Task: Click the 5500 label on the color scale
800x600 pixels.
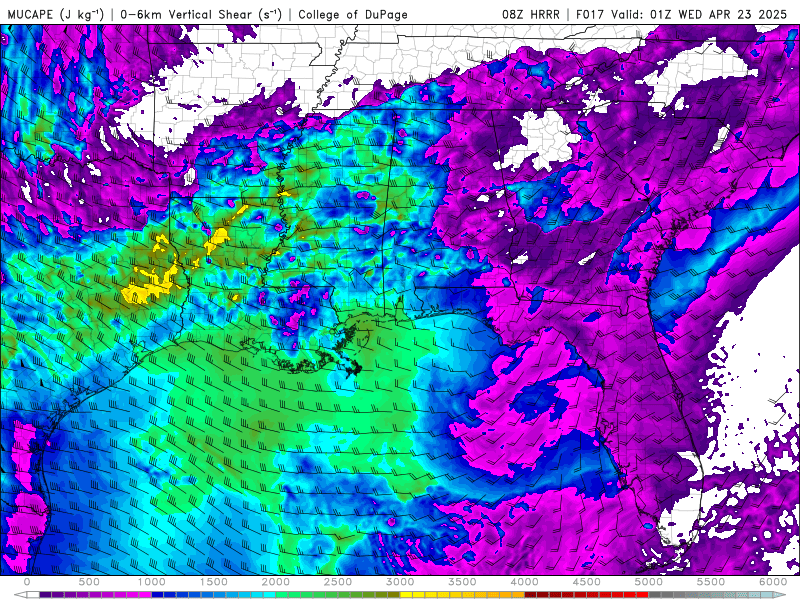Action: (x=711, y=582)
